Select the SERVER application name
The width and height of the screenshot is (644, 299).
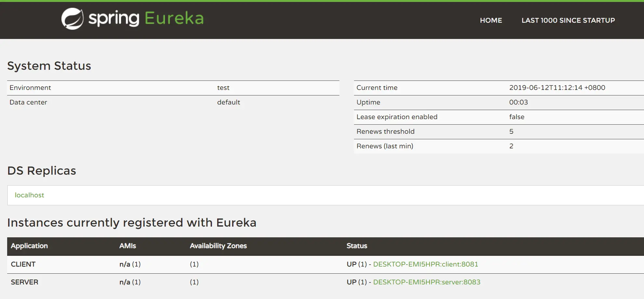coord(24,282)
